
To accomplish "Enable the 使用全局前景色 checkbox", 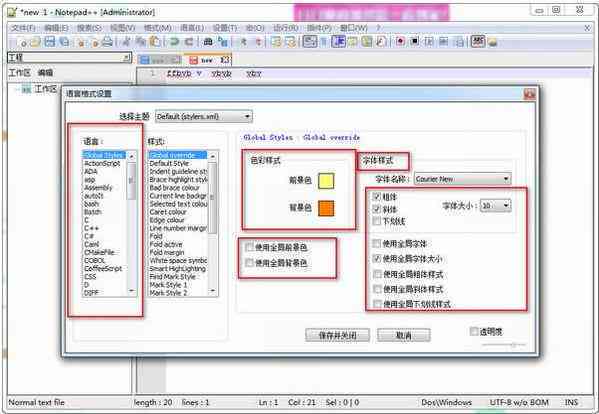I will 249,247.
